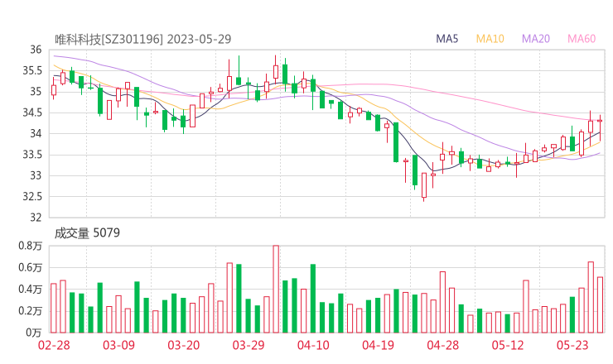Click the lowest candlestick near 32.5
Viewport: 613px width, 364px height.
pyautogui.click(x=424, y=185)
